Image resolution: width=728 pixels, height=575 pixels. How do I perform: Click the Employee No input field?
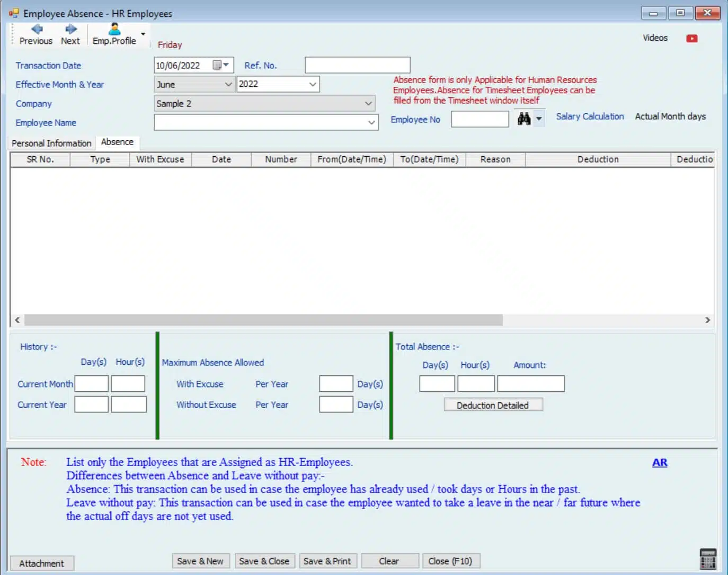coord(480,119)
